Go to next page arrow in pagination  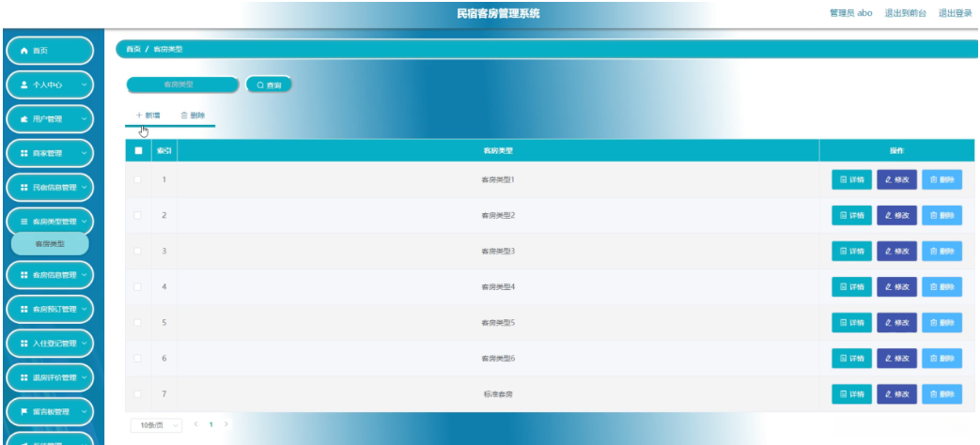click(226, 424)
